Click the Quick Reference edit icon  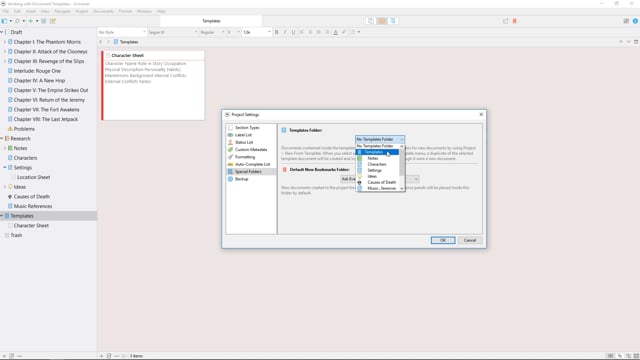pos(53,21)
